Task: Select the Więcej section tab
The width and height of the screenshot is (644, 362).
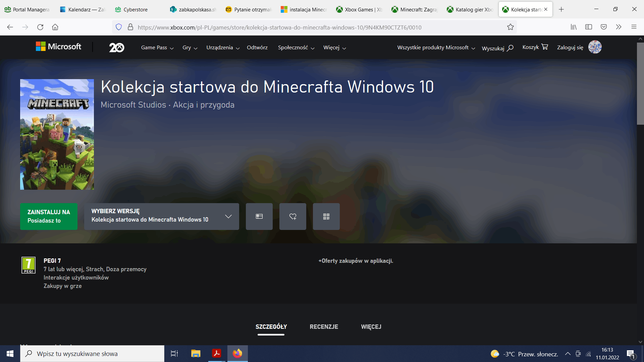Action: [x=371, y=327]
